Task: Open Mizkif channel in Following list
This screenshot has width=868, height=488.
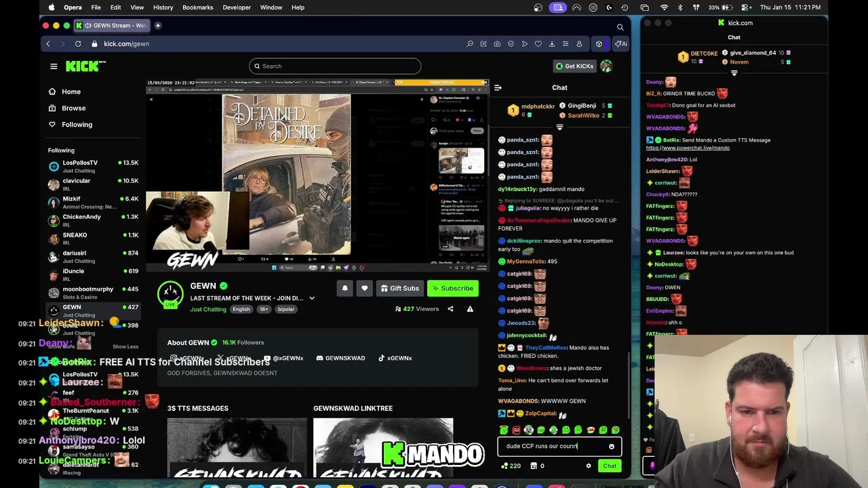Action: [x=93, y=203]
